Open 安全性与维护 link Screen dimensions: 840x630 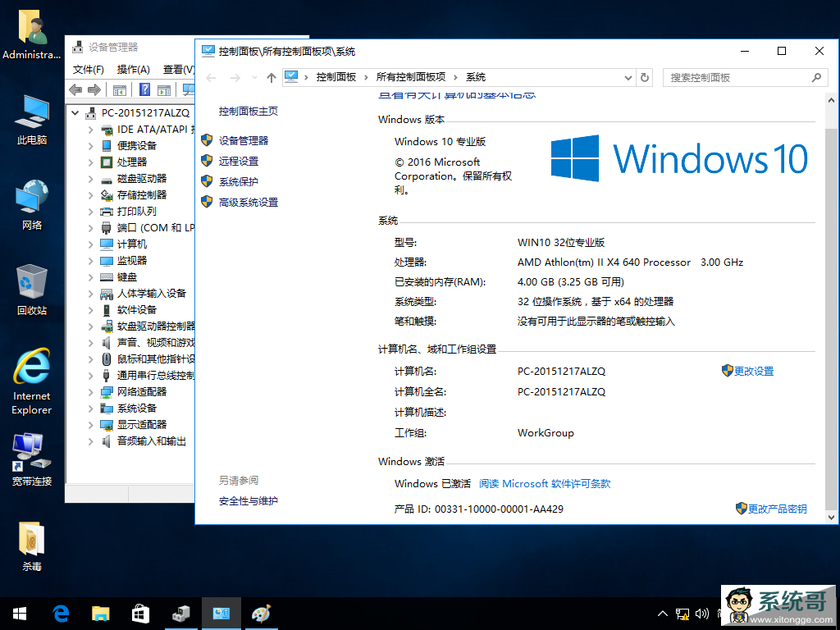coord(249,501)
